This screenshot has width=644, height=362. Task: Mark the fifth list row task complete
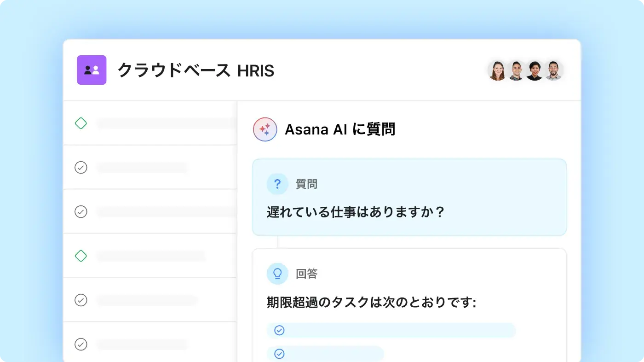[x=81, y=300]
